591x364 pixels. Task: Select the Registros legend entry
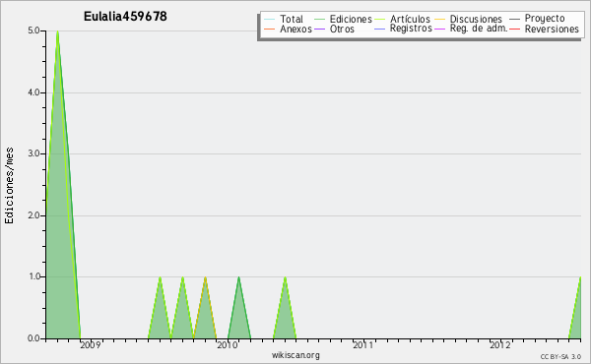[403, 29]
